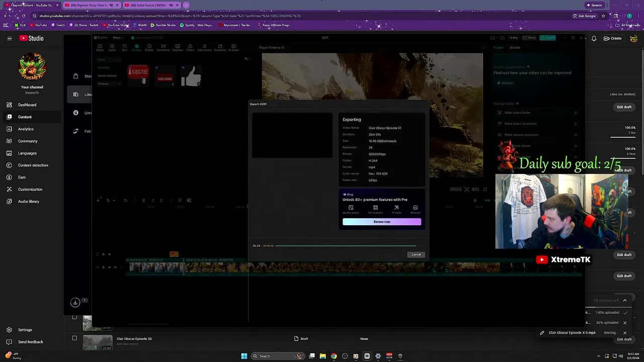The height and width of the screenshot is (362, 644).
Task: Click the CapCut Pro badge button
Action: coord(514,38)
